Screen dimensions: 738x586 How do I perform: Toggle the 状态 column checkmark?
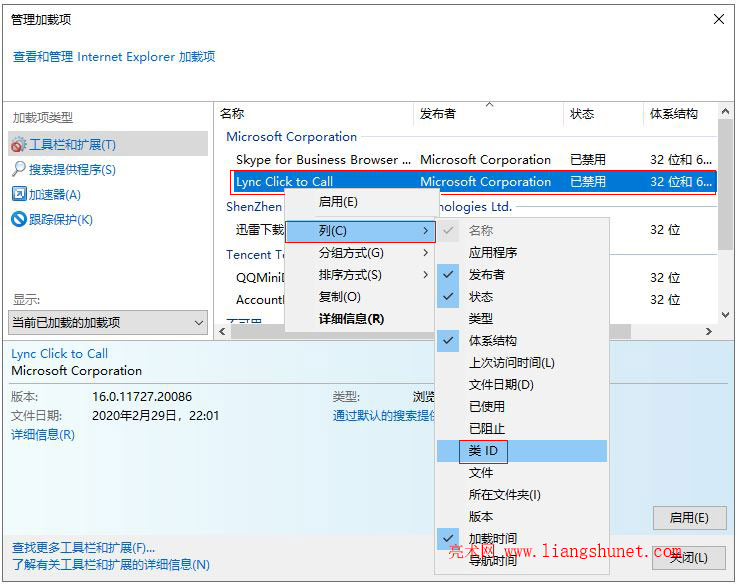point(448,297)
